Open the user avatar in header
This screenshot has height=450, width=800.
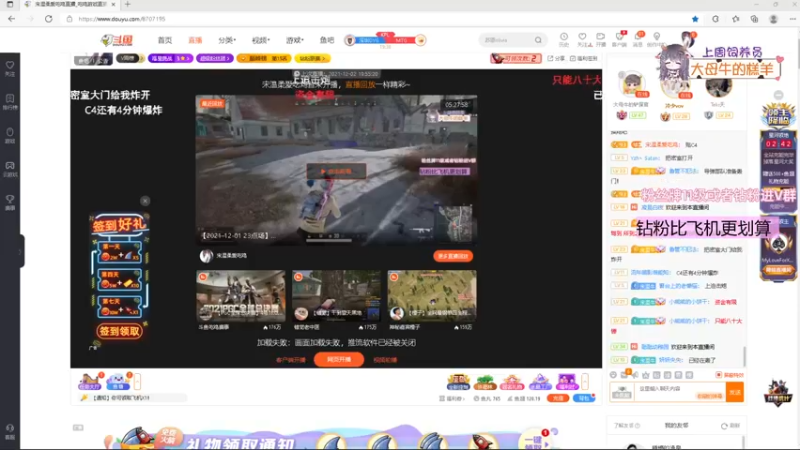(688, 40)
